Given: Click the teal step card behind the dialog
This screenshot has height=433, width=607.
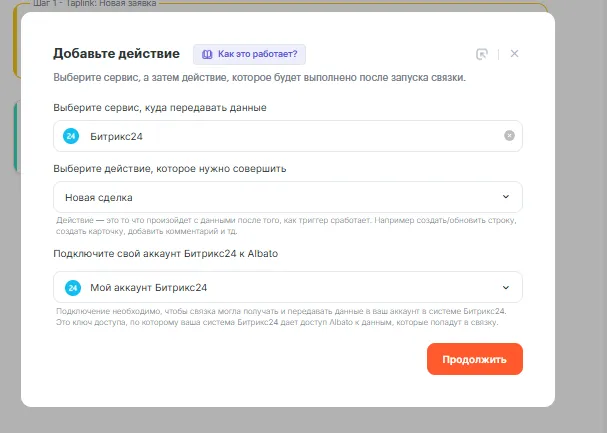Looking at the screenshot, I should click(16, 138).
